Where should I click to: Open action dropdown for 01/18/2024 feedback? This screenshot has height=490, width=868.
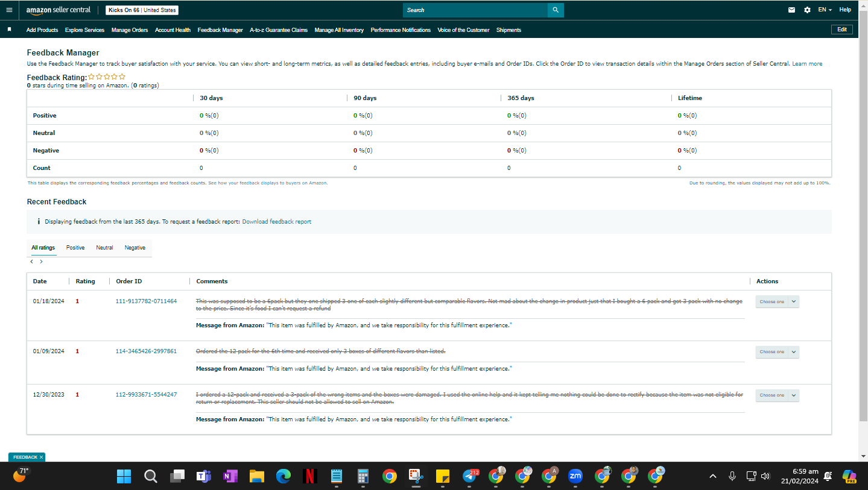click(x=777, y=301)
